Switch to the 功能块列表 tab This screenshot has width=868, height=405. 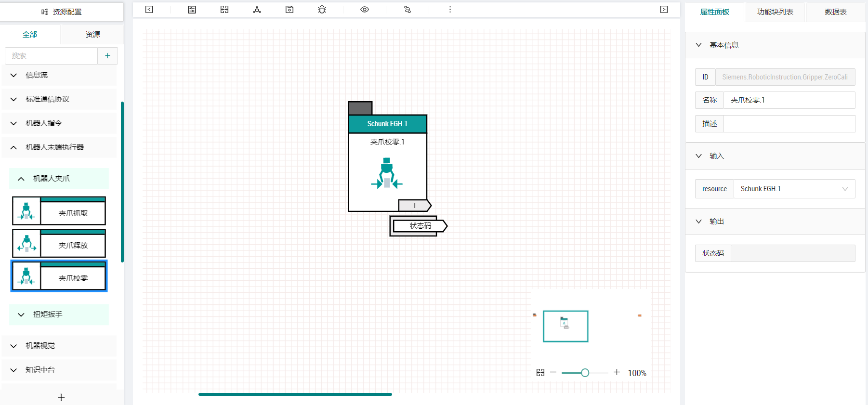(775, 12)
